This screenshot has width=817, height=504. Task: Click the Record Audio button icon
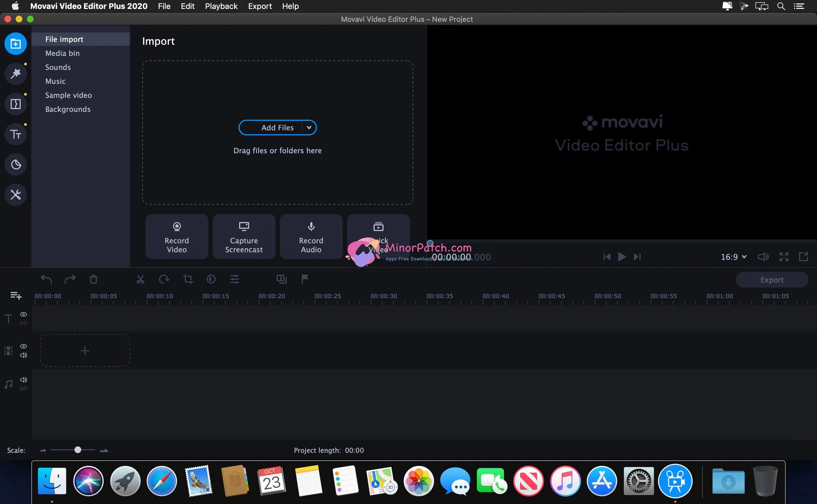tap(311, 226)
